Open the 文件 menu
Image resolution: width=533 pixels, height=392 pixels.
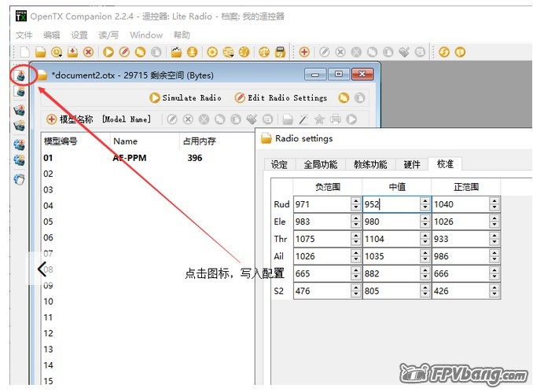click(x=24, y=35)
